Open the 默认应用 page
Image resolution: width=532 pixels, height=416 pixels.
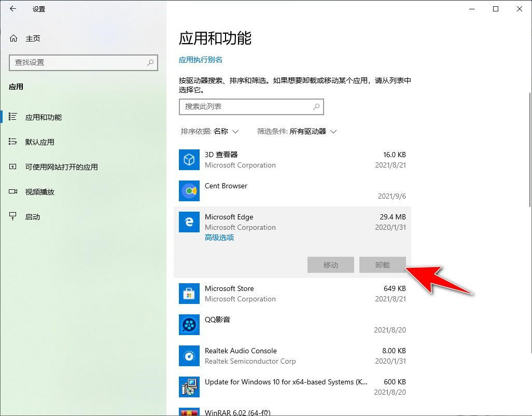[x=40, y=142]
